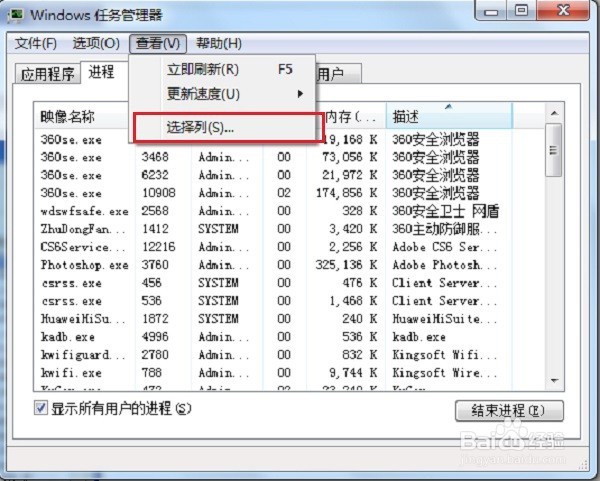
Task: Click the scrollbar up arrow
Action: click(x=554, y=113)
